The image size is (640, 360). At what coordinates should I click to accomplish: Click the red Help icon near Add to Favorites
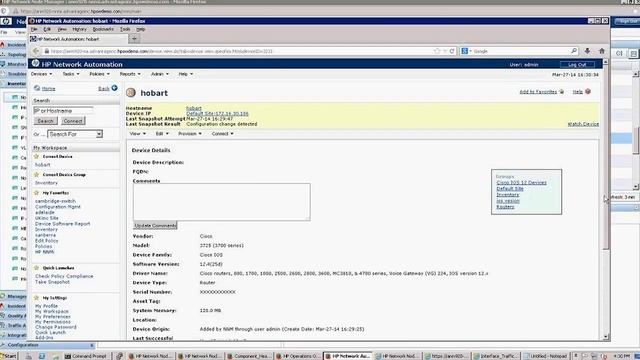click(588, 91)
